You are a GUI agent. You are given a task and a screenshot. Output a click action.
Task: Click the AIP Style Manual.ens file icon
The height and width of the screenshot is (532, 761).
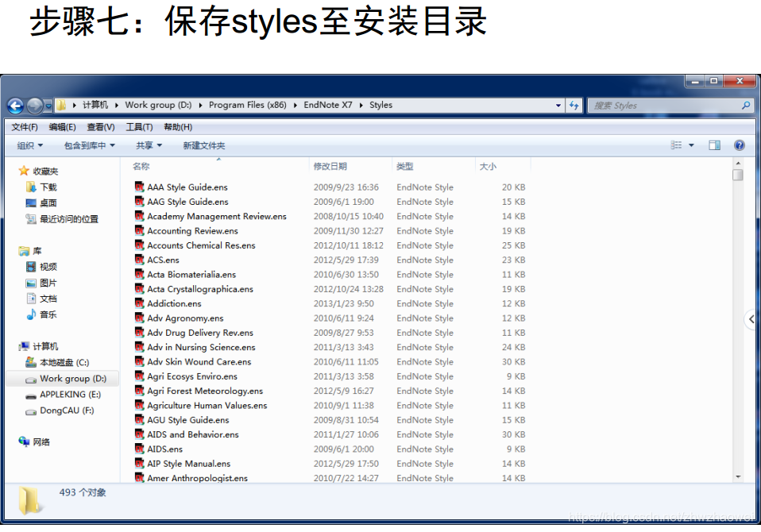(x=139, y=463)
